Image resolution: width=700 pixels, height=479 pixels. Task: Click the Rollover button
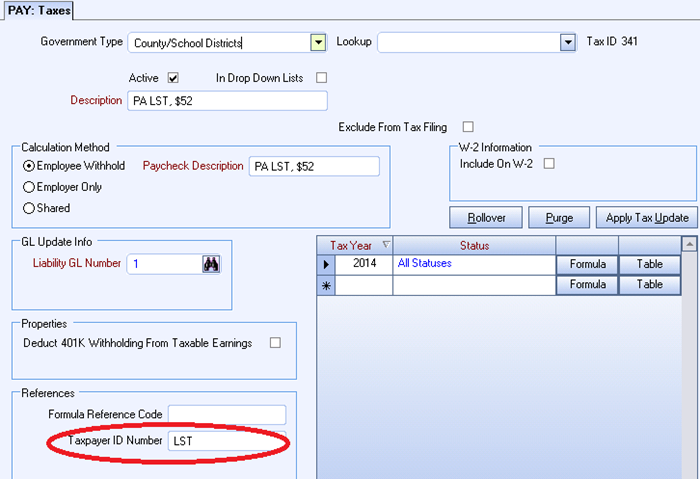(486, 217)
